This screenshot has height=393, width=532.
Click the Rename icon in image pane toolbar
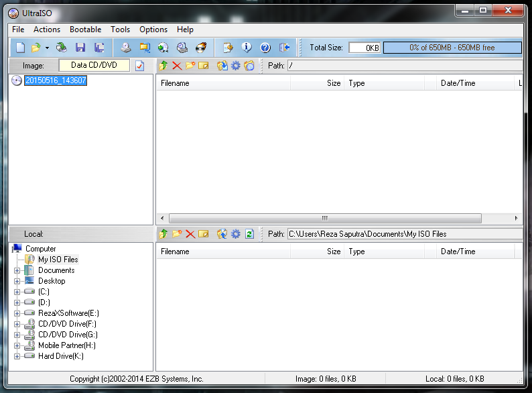coord(204,65)
